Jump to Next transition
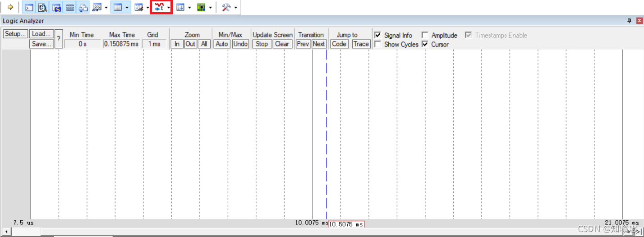 click(x=319, y=44)
